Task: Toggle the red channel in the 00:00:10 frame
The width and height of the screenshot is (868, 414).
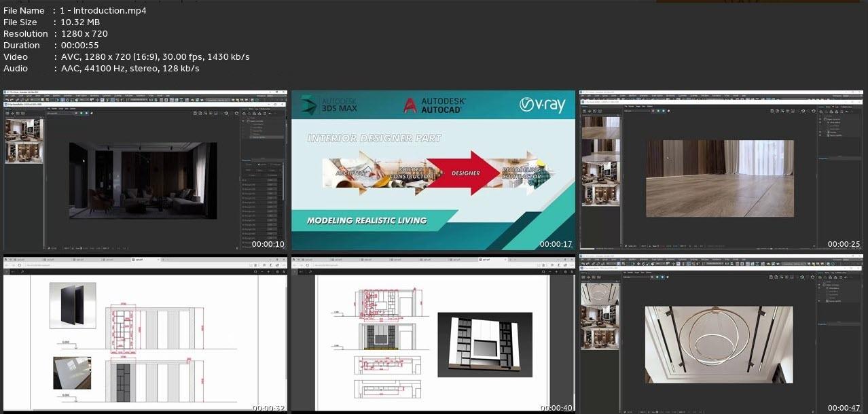Action: coord(77,113)
